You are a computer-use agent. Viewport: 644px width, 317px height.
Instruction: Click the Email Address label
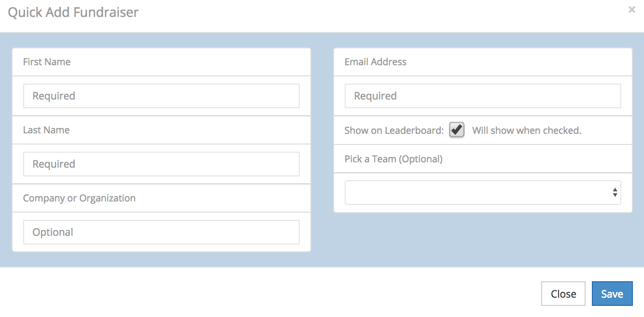click(376, 62)
